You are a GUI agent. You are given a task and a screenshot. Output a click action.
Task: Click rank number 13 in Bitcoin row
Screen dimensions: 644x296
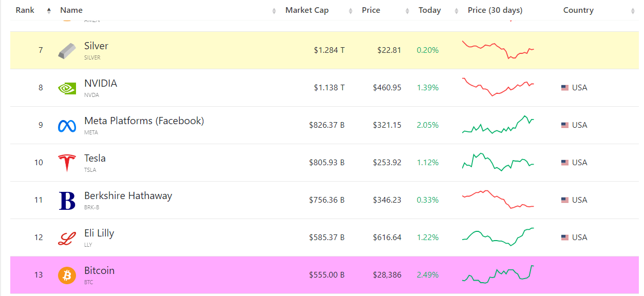[39, 275]
